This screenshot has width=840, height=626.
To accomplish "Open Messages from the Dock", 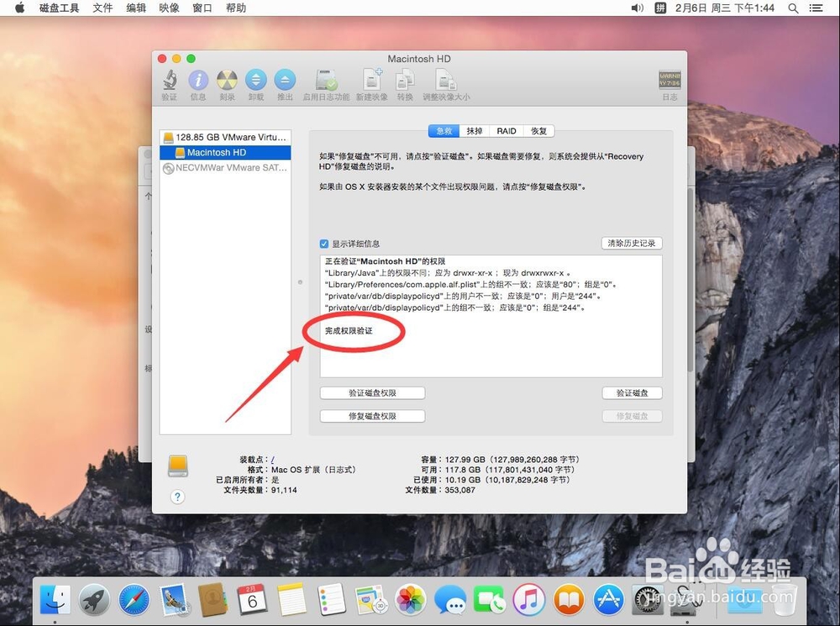I will tap(450, 598).
